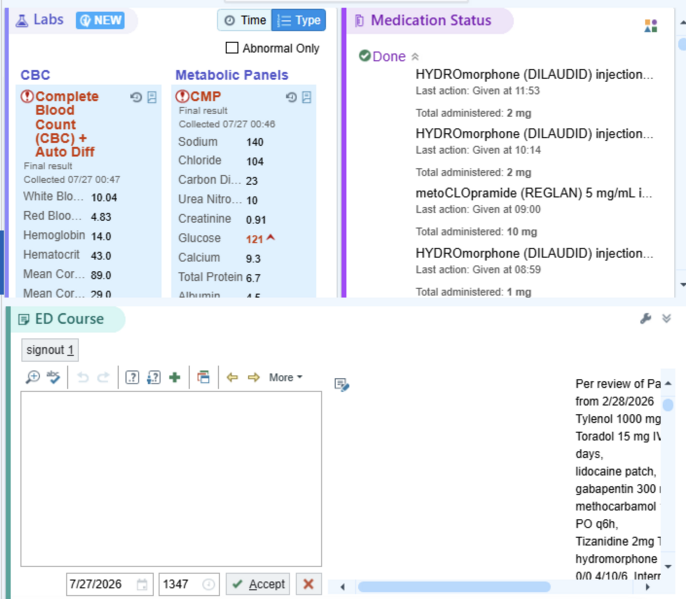Open CBC result history clock icon
Screen dimensions: 686x599
coord(136,97)
